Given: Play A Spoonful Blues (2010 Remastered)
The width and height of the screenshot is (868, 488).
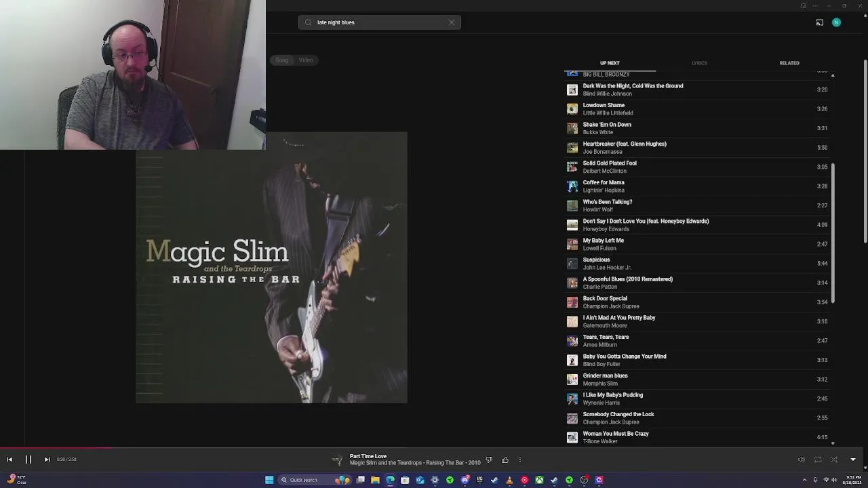Looking at the screenshot, I should (697, 283).
